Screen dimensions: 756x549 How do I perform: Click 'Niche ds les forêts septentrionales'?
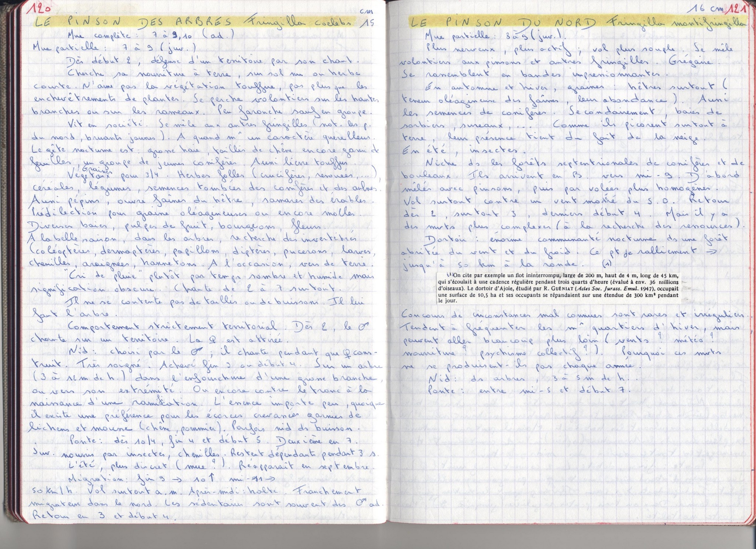click(533, 164)
